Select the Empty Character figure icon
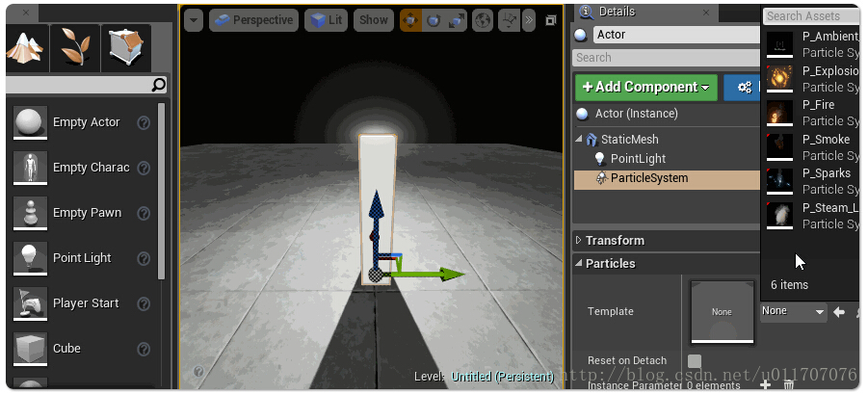 [30, 168]
